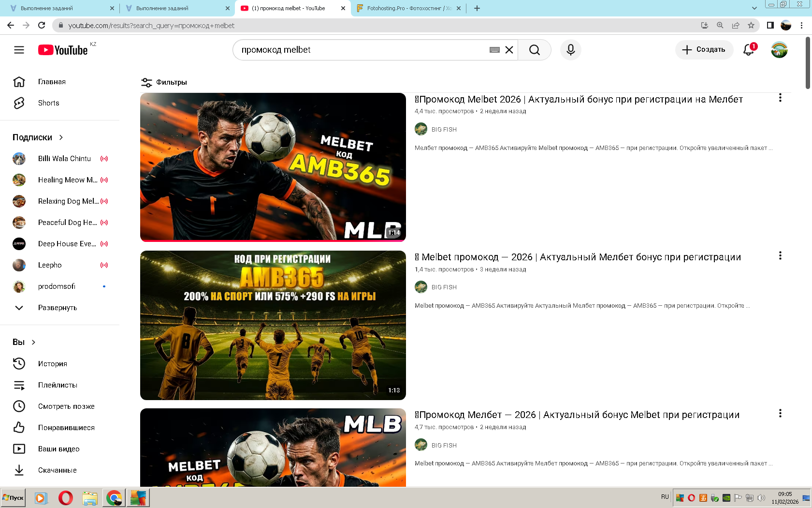Open the YouTube guide hamburger menu
This screenshot has height=508, width=812.
click(19, 50)
